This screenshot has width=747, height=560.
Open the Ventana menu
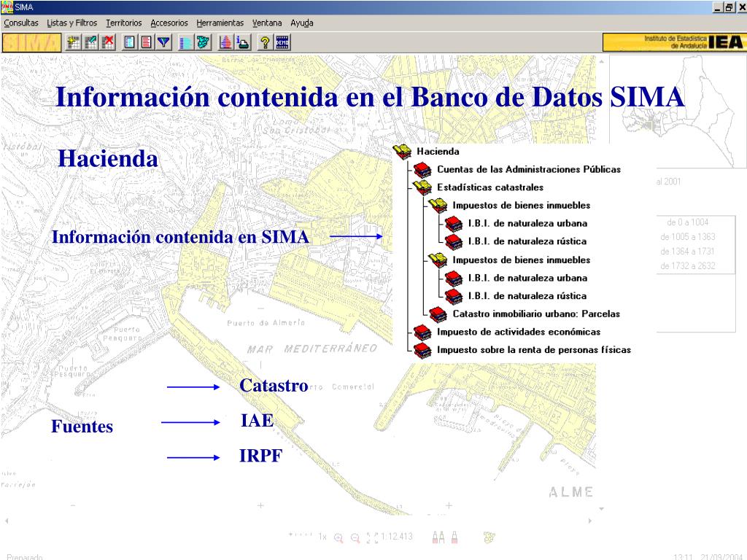coord(267,23)
